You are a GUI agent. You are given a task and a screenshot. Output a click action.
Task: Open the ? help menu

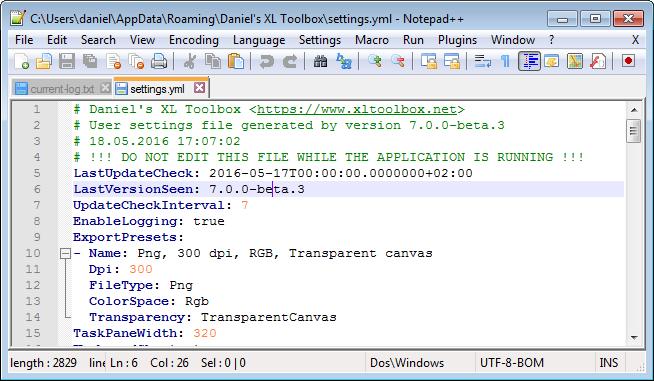[551, 40]
